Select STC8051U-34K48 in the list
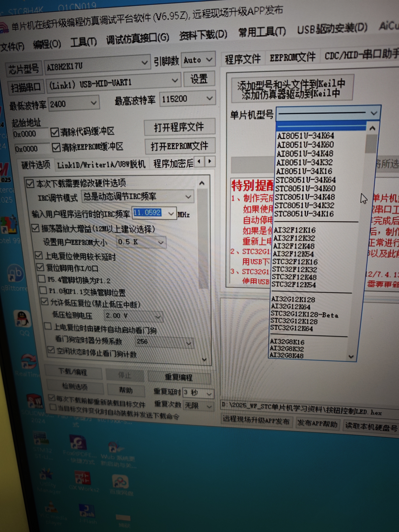Screen dimensions: 399x532 (x=305, y=197)
